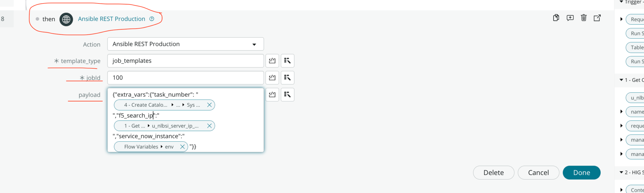The image size is (644, 193).
Task: Expand the name data pill in the sidebar
Action: point(621,111)
